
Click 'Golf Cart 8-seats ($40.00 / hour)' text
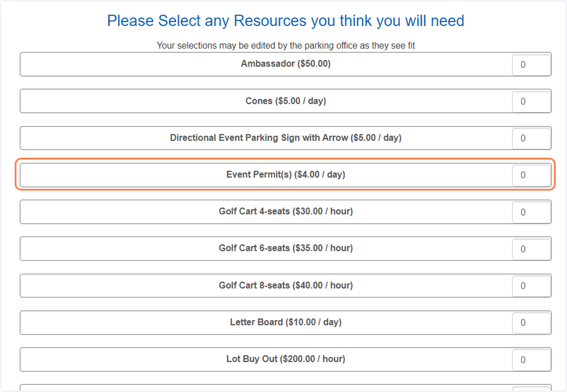click(x=286, y=285)
